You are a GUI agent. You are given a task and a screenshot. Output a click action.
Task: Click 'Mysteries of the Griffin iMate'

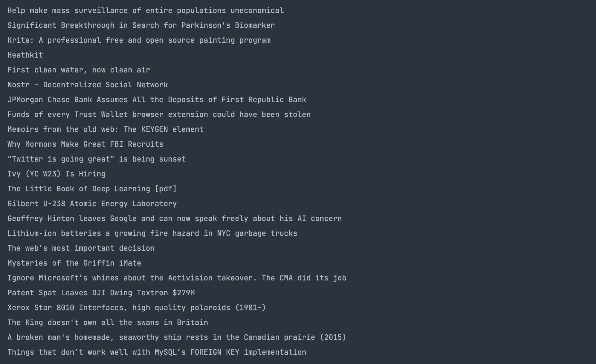pyautogui.click(x=74, y=263)
